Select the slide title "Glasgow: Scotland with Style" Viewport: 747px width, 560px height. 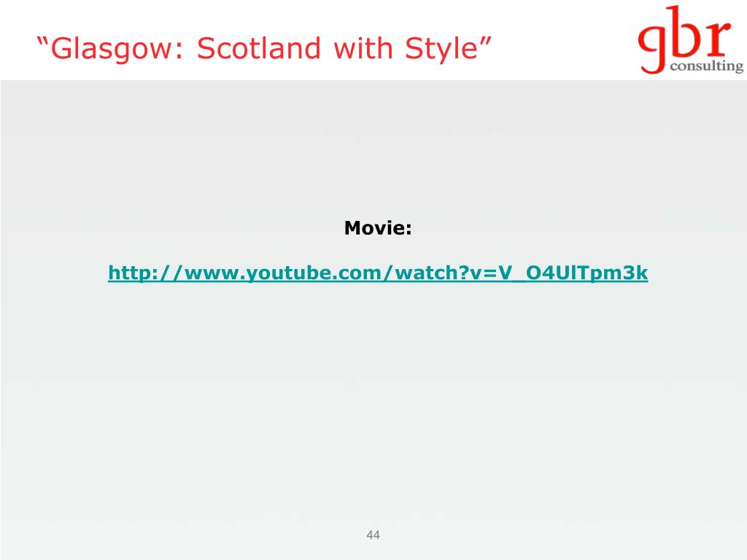click(x=264, y=49)
